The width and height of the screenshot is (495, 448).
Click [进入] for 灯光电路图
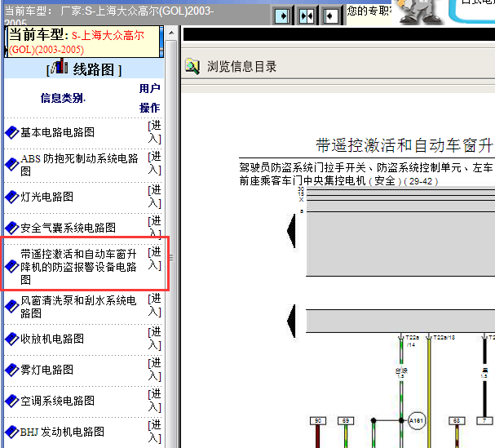click(x=155, y=197)
